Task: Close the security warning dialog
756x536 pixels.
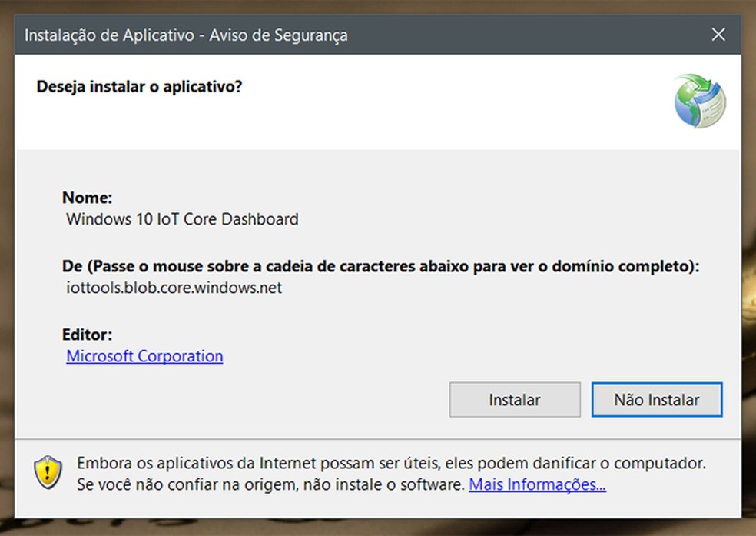Action: [x=718, y=34]
